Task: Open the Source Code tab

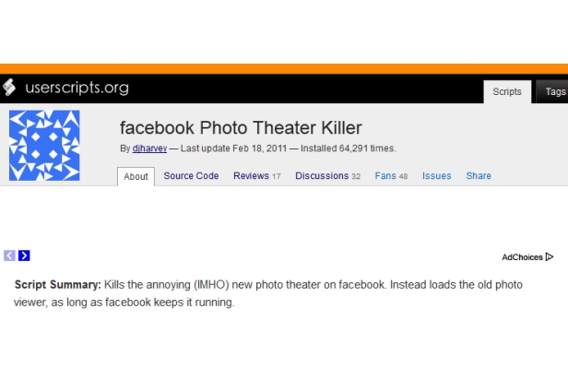Action: click(x=191, y=176)
